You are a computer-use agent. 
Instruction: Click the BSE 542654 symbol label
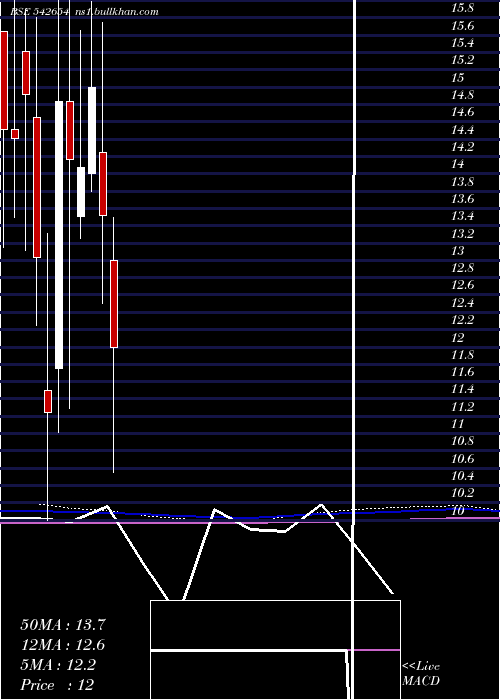click(40, 12)
